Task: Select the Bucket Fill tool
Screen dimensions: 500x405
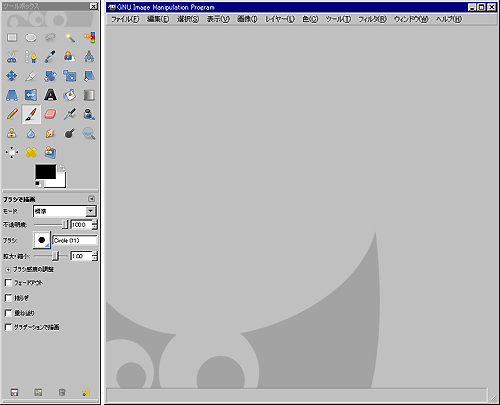Action: (x=70, y=95)
